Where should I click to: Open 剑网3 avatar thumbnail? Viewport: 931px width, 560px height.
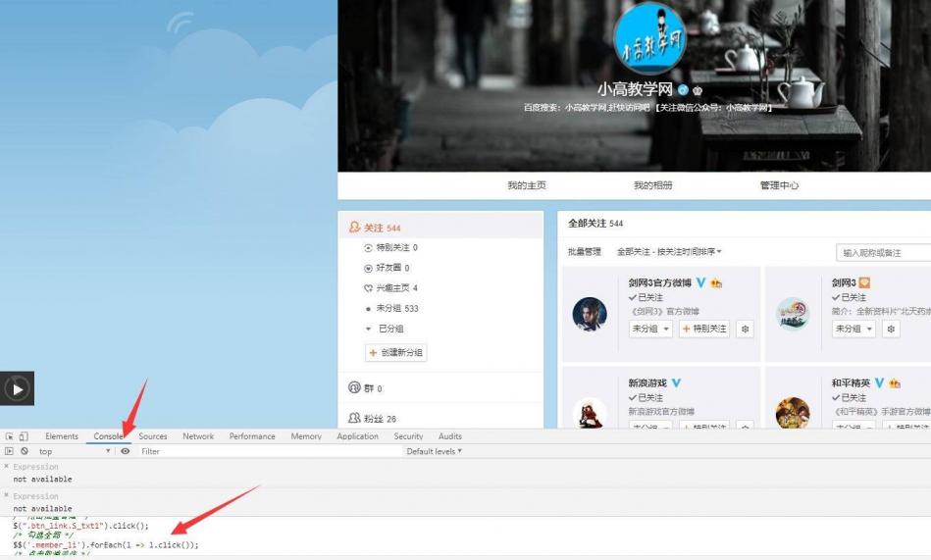pyautogui.click(x=793, y=314)
